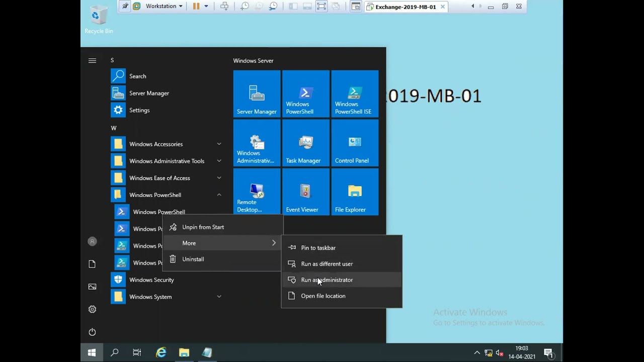The height and width of the screenshot is (362, 644).
Task: Open Task View on the taskbar
Action: 137,353
